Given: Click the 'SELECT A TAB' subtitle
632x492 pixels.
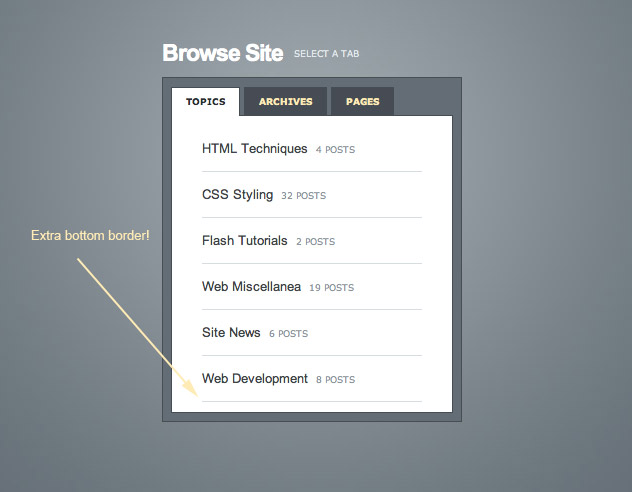Looking at the screenshot, I should (x=326, y=54).
